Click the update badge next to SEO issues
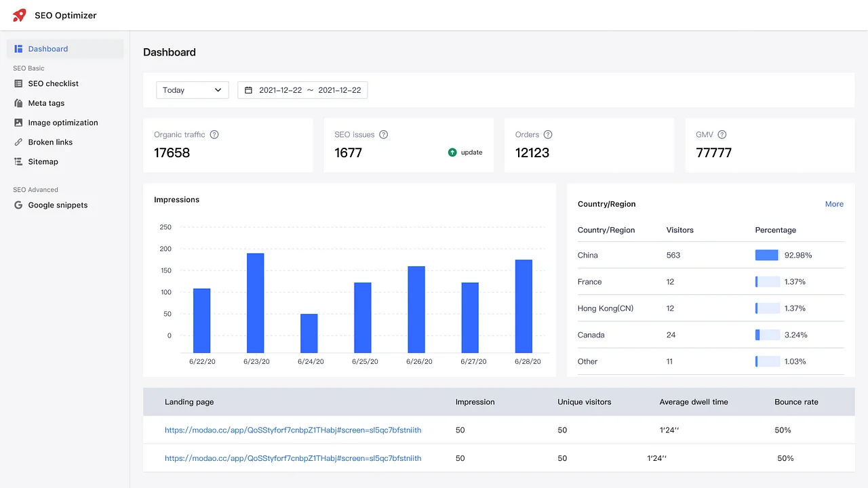Screen dimensions: 868x488 pyautogui.click(x=465, y=152)
